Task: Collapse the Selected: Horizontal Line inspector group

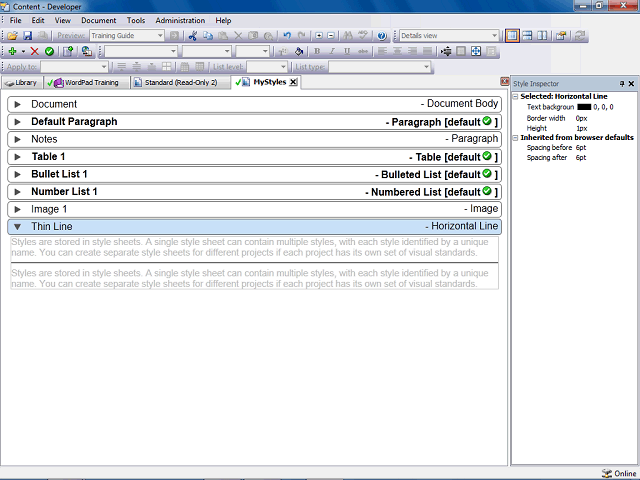Action: point(516,96)
